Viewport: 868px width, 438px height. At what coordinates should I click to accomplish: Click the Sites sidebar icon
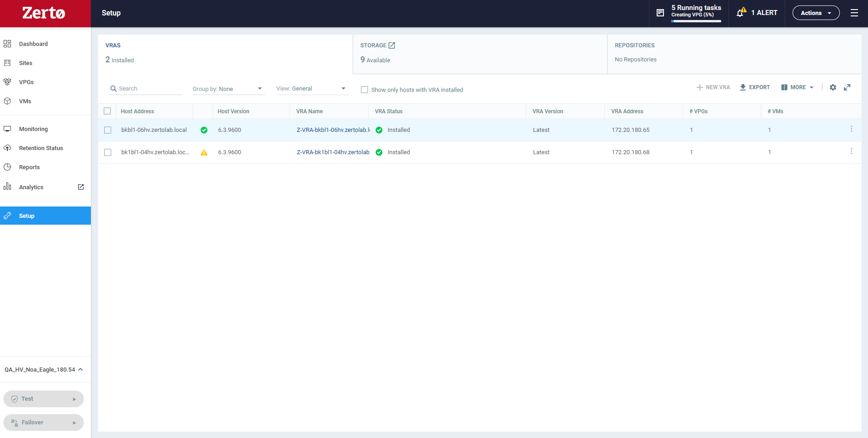coord(7,63)
